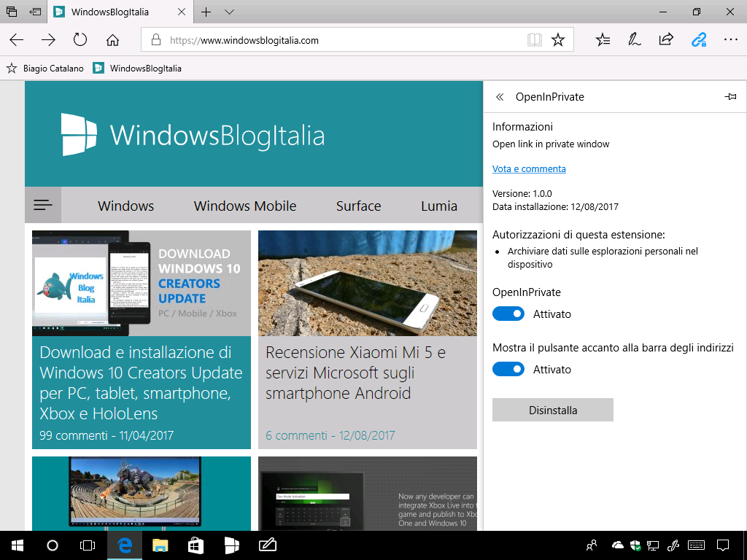Toggle the OpenInPrivate extension switch
The height and width of the screenshot is (560, 747).
point(508,314)
